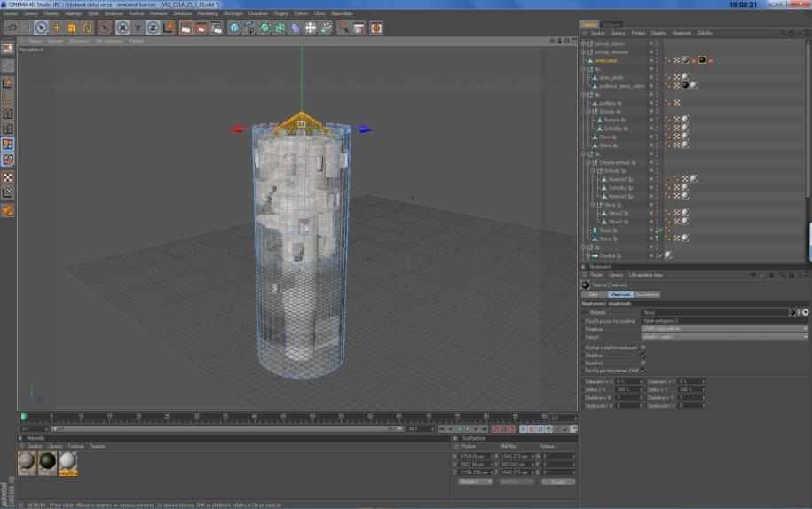Image resolution: width=812 pixels, height=509 pixels.
Task: Click the Použít button in coordinates panel
Action: tap(558, 482)
